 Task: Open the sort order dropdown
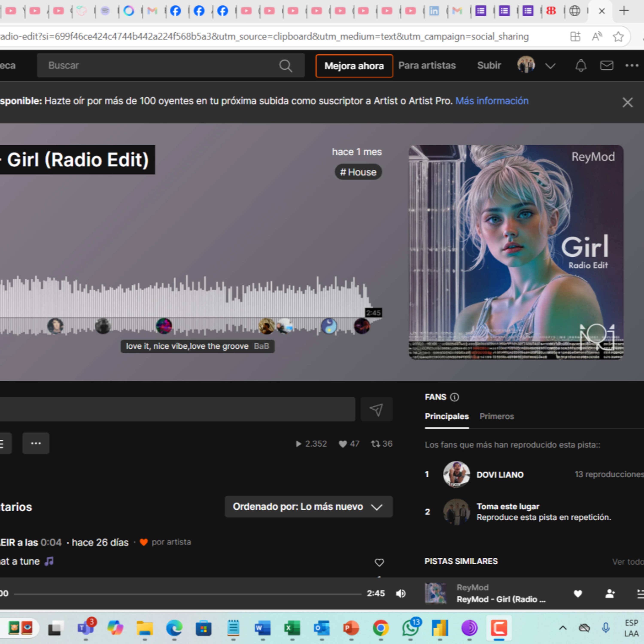coord(309,507)
